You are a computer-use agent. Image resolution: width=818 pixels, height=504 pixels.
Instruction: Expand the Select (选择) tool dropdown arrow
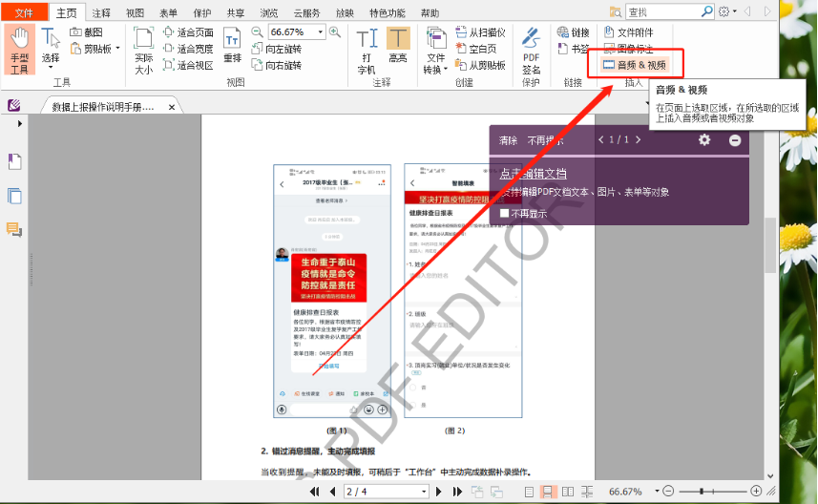pos(51,68)
